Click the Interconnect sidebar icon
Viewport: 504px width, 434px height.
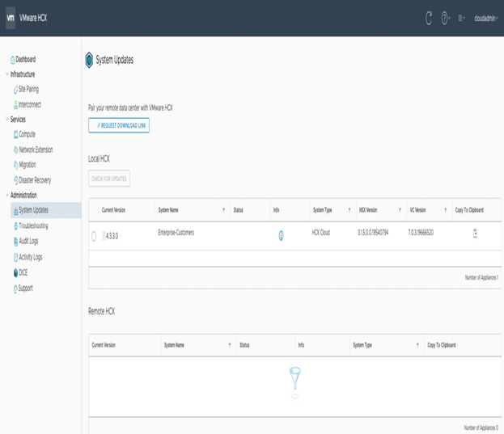coord(15,104)
